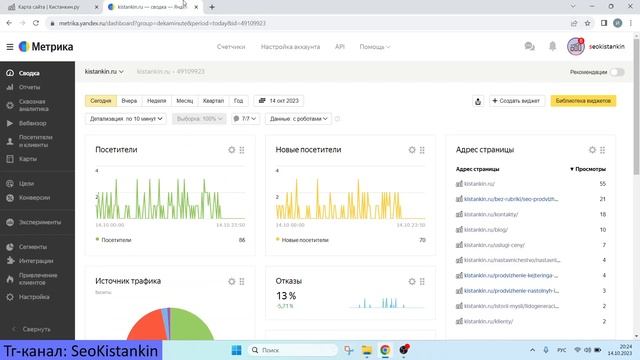The height and width of the screenshot is (360, 640).
Task: Click the browser address bar
Action: (x=306, y=23)
